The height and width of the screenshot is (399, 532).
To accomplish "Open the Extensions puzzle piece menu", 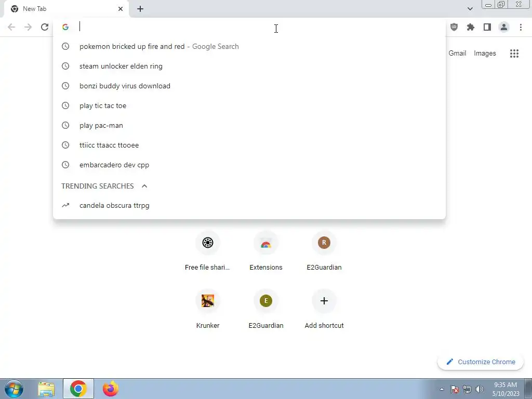I will (x=470, y=27).
